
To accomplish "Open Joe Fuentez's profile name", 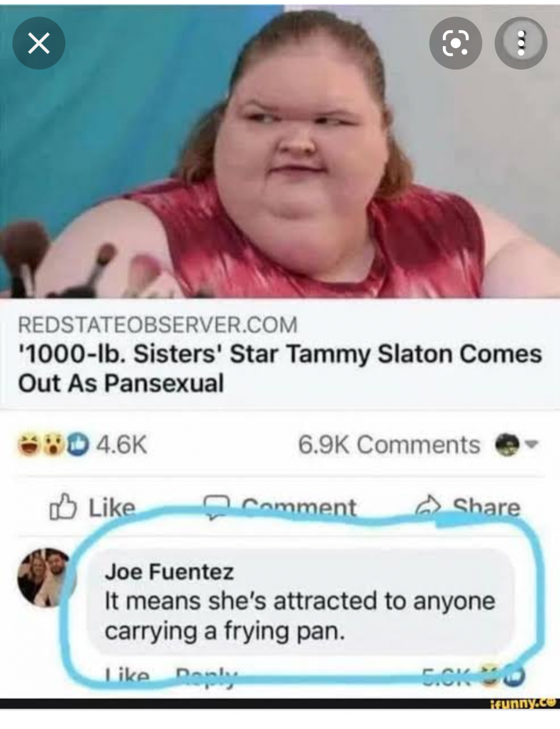I will pyautogui.click(x=169, y=571).
